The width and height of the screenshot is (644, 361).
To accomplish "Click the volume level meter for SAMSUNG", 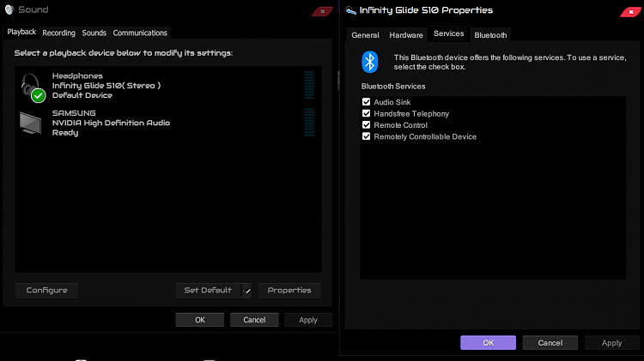I will (x=309, y=122).
